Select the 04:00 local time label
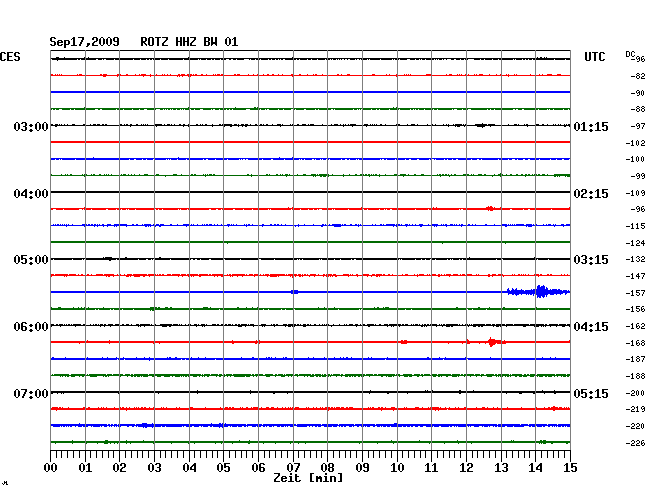The image size is (650, 494). tap(31, 194)
